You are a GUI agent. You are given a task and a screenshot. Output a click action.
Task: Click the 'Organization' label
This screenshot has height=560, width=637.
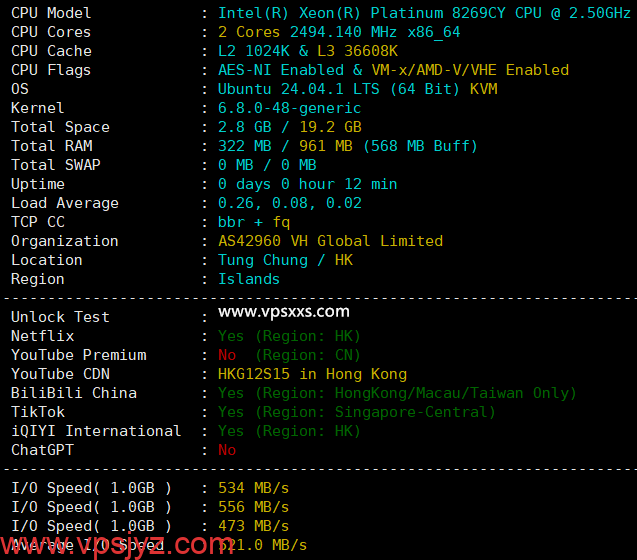coord(65,241)
